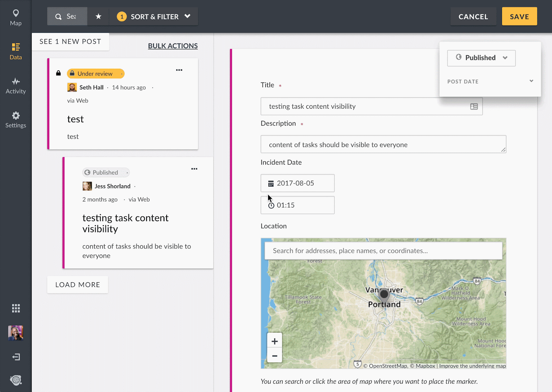Click the Under review status badge

click(96, 73)
